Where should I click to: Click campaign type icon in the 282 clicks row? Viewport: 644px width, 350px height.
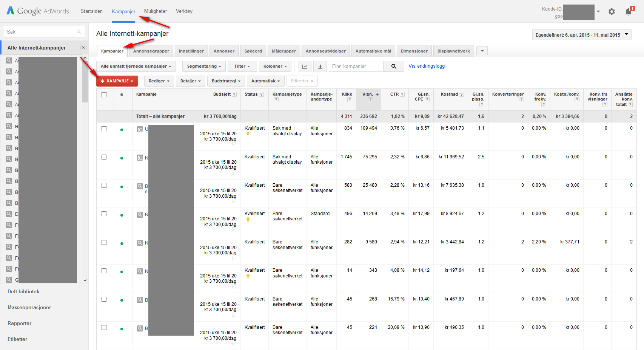(x=140, y=243)
